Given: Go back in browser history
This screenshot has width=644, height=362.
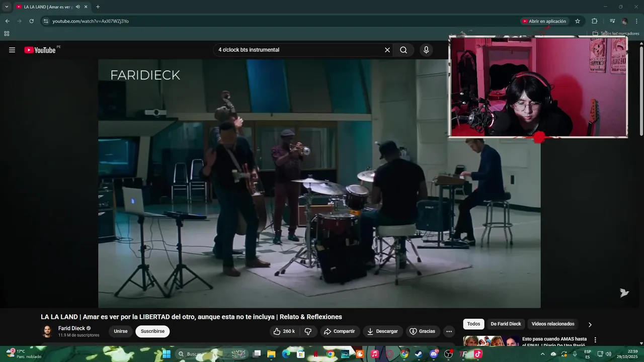Looking at the screenshot, I should [7, 21].
